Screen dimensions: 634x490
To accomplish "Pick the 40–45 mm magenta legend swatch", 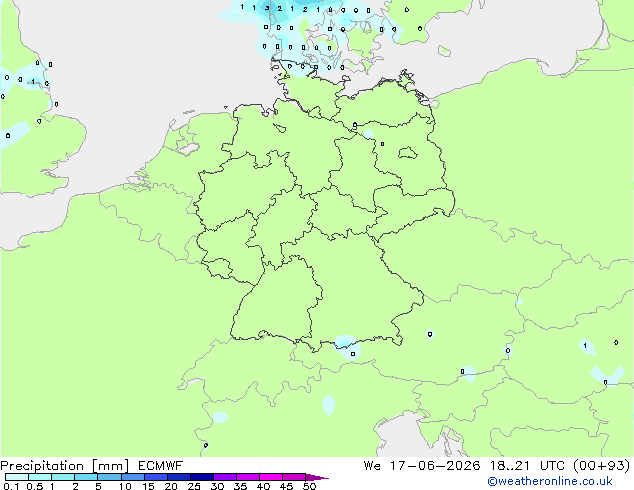I will pyautogui.click(x=271, y=477).
